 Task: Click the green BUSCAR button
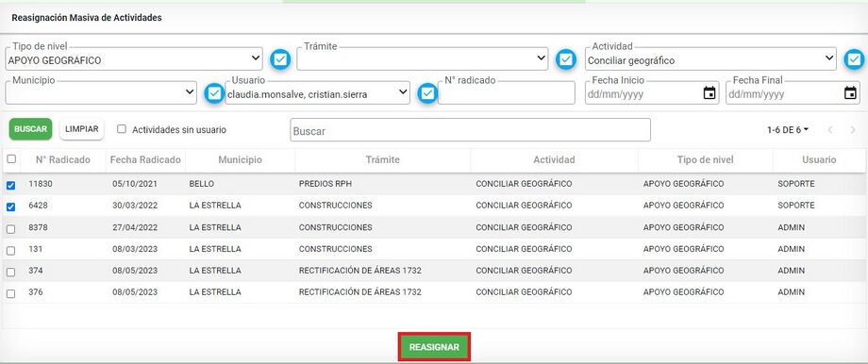point(30,129)
